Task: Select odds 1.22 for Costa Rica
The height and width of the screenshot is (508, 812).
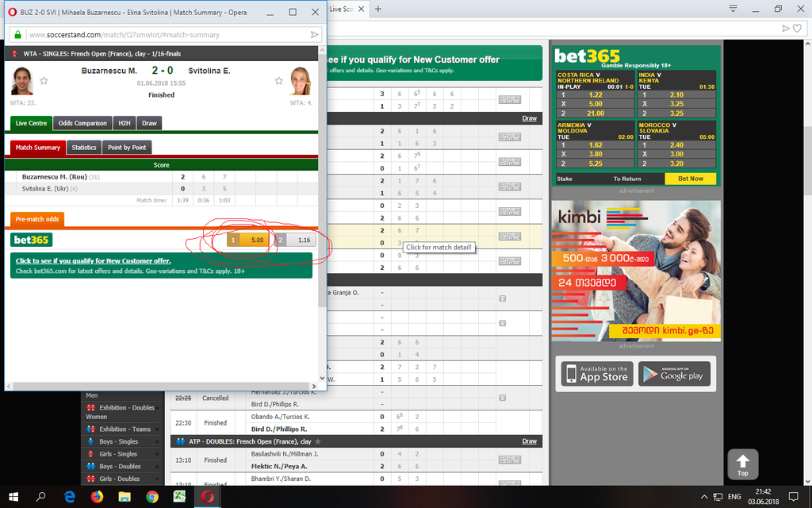Action: 596,95
